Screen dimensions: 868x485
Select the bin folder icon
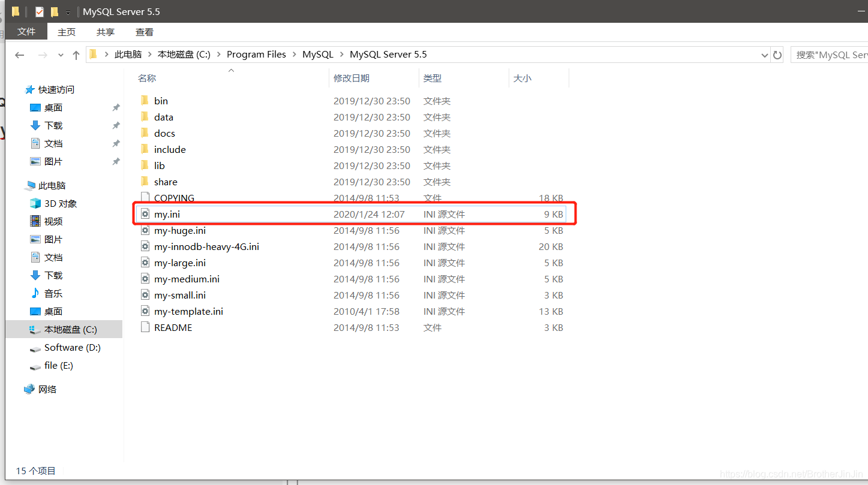click(x=144, y=101)
